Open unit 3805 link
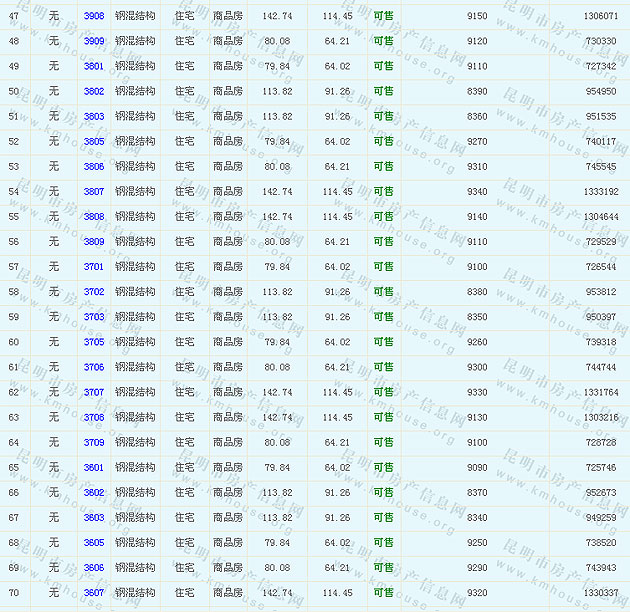Image resolution: width=630 pixels, height=612 pixels. (93, 141)
